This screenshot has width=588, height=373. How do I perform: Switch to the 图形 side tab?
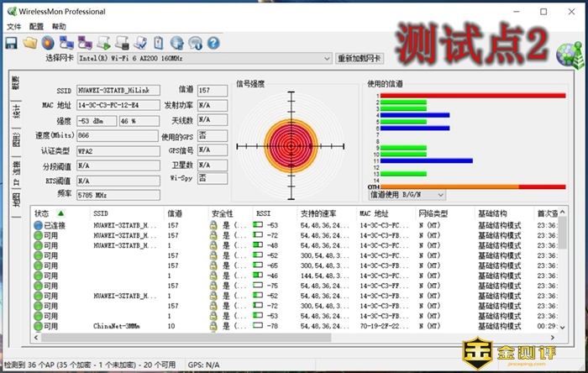point(15,140)
